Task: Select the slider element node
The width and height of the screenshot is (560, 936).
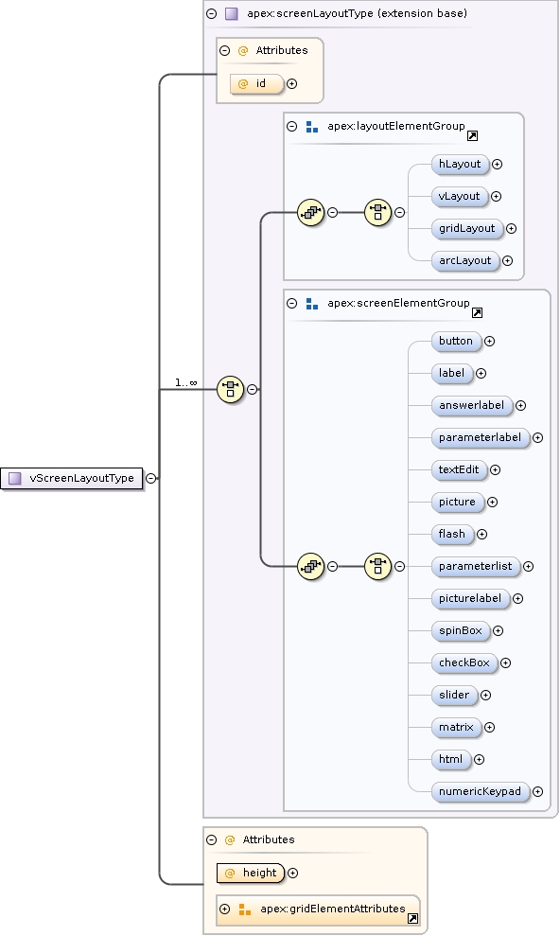Action: coord(454,696)
